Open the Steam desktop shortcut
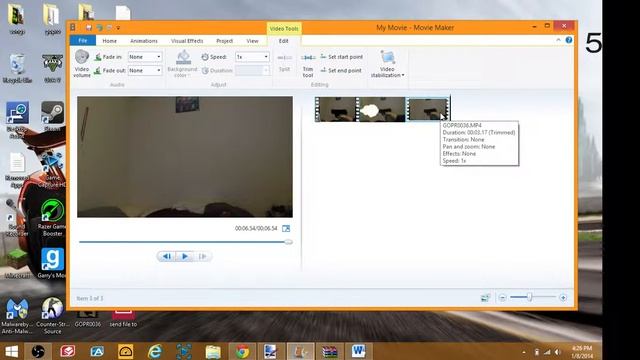Image resolution: width=640 pixels, height=360 pixels. [x=53, y=116]
